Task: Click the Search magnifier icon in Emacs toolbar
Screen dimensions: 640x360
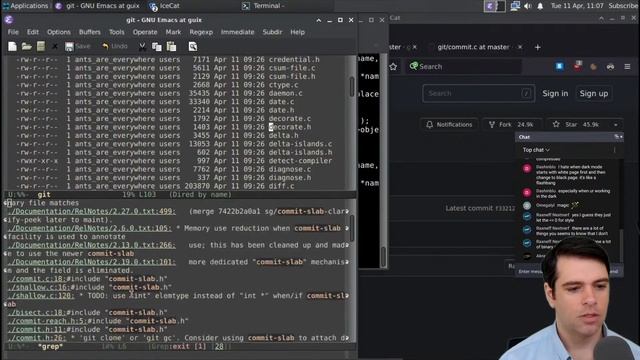Action: (193, 47)
